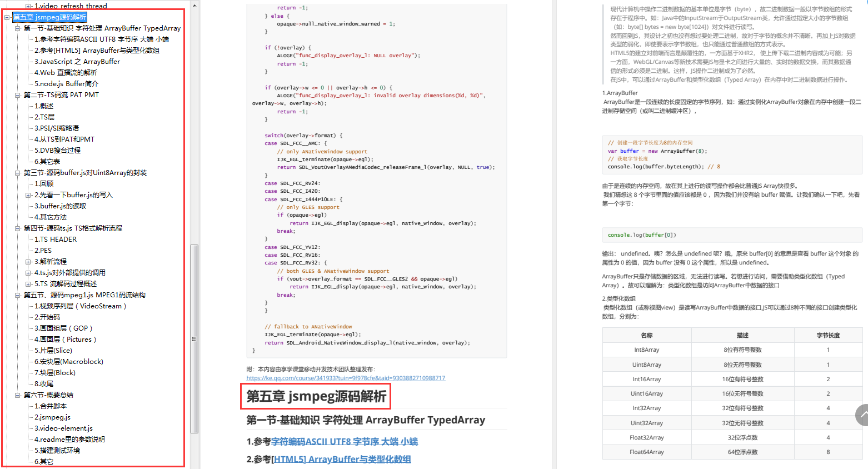Click the Float32Array table cell
Viewport: 868px width, 469px height.
[x=647, y=437]
